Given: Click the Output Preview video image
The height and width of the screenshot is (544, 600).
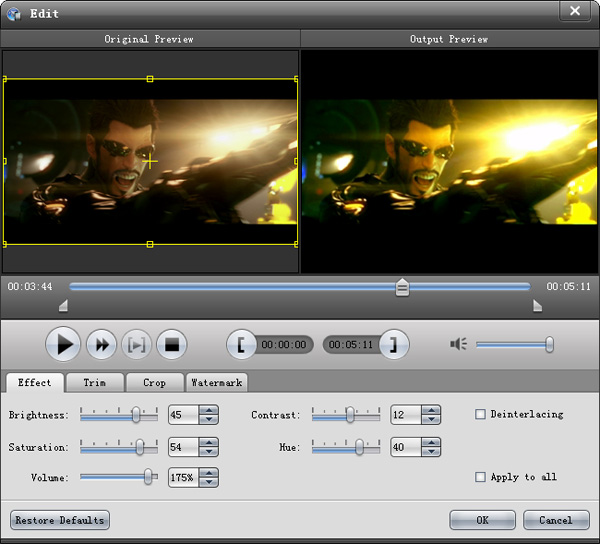Looking at the screenshot, I should (x=449, y=162).
